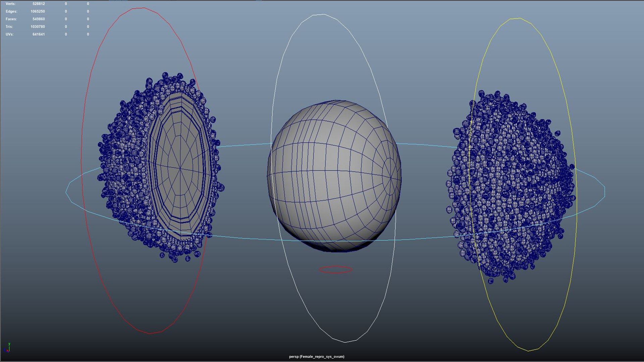Click the 'Edges:' label in heads-up display
644x362 pixels.
pyautogui.click(x=11, y=11)
